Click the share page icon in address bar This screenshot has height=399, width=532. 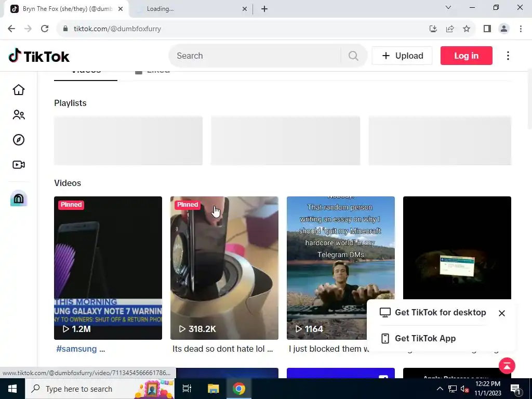450,29
